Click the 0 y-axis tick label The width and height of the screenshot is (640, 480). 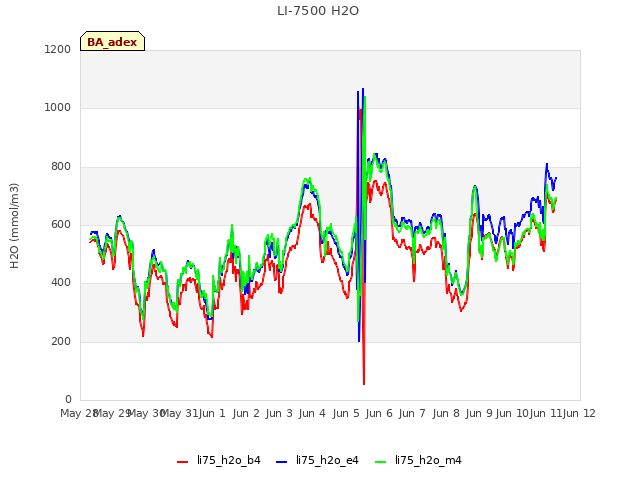tap(68, 399)
